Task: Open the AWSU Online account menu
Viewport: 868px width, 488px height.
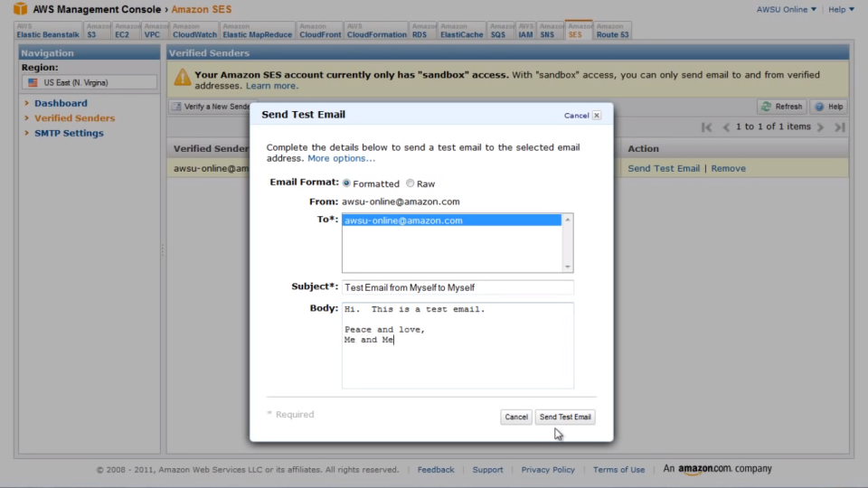Action: point(786,9)
